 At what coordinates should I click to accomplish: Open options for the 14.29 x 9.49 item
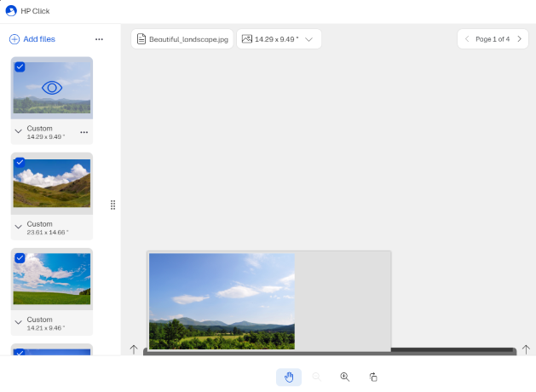84,132
